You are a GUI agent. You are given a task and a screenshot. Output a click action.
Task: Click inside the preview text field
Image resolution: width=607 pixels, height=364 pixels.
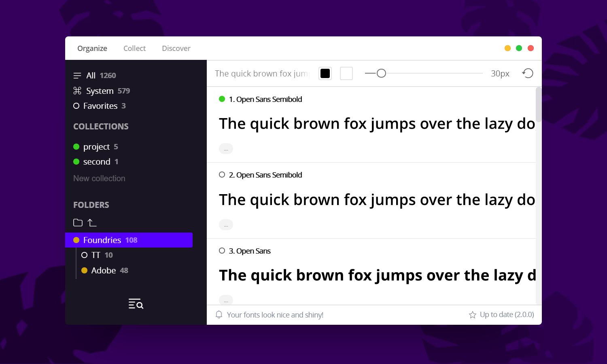tap(261, 73)
